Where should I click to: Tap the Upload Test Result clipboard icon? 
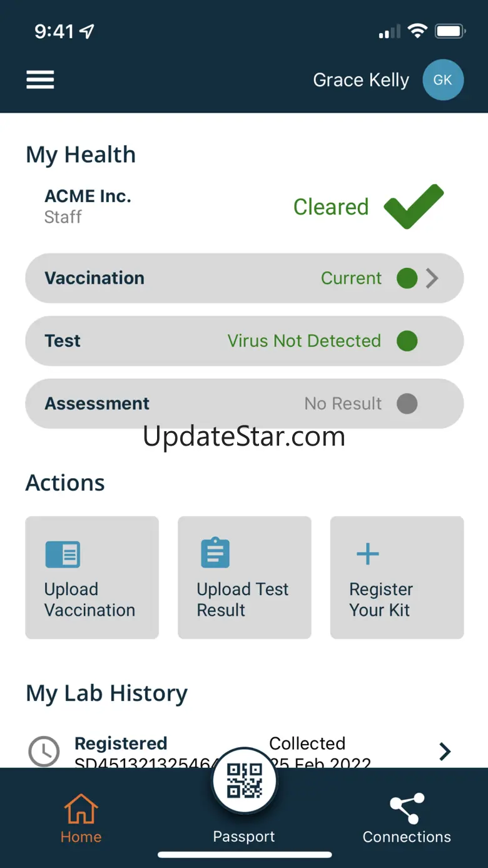point(215,553)
